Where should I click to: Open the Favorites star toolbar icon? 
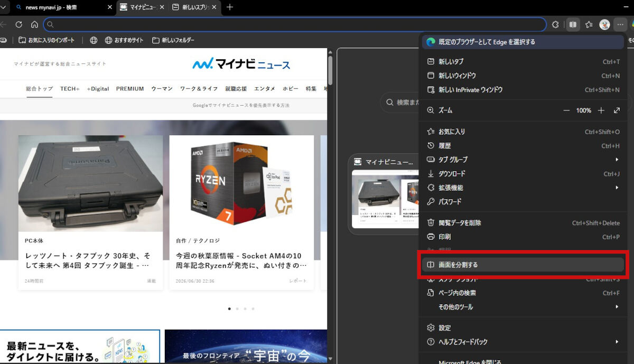pyautogui.click(x=589, y=24)
